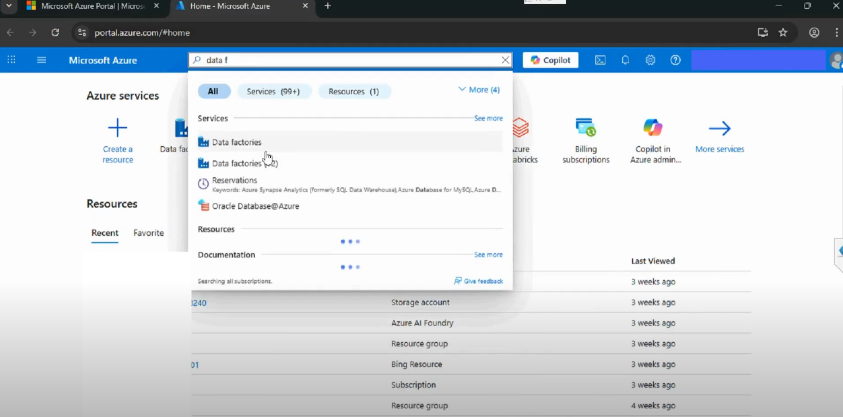Open Cloud Shell from the top bar
The image size is (843, 417).
[601, 60]
